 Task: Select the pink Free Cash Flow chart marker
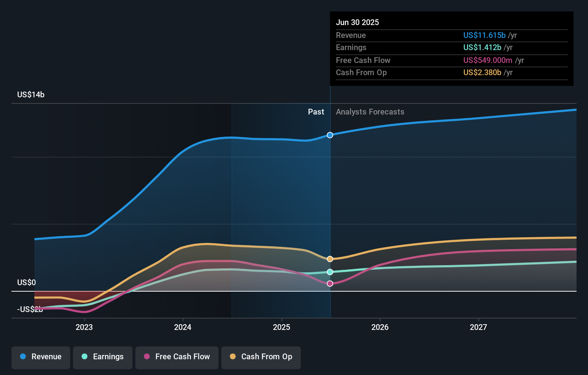point(330,283)
